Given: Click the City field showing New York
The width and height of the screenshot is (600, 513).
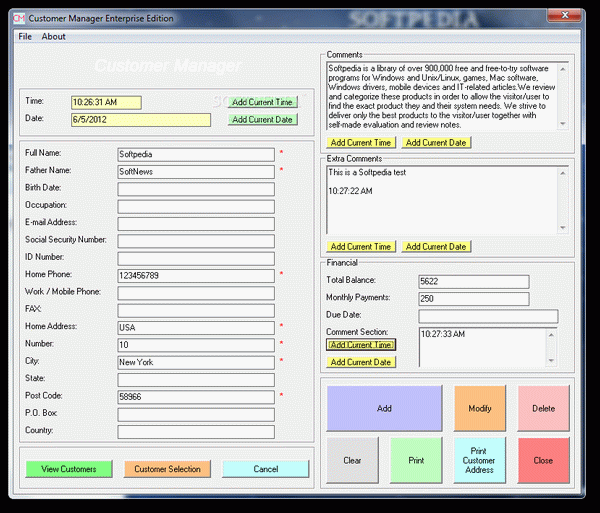Looking at the screenshot, I should (196, 363).
